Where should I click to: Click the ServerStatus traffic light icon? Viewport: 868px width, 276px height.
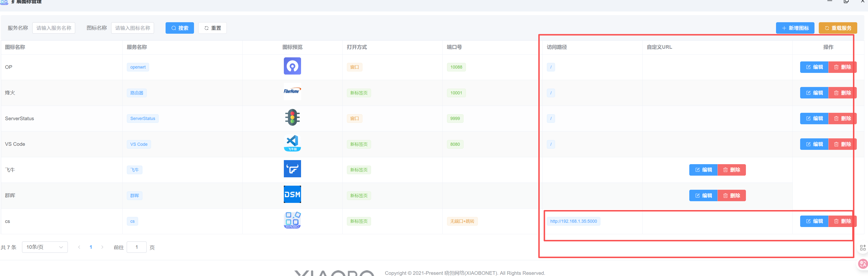pyautogui.click(x=292, y=117)
